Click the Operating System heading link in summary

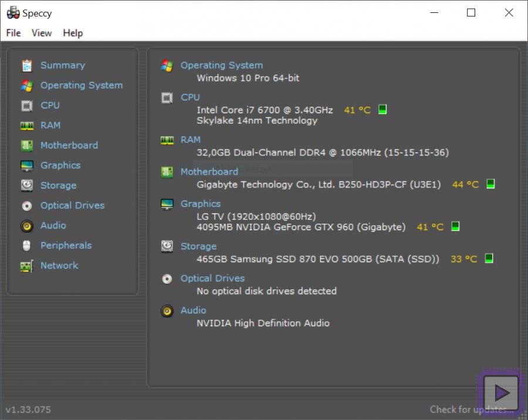coord(222,65)
